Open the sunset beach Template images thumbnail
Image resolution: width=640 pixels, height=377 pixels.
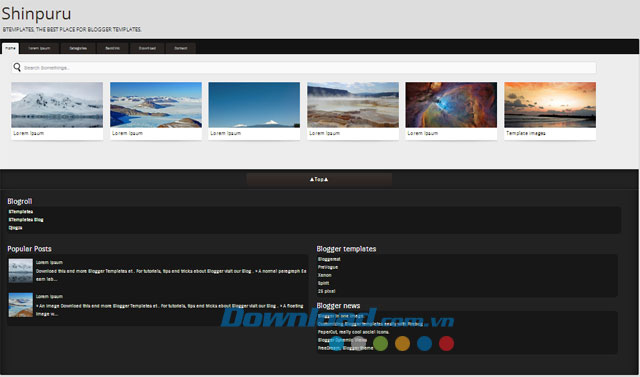tap(550, 105)
